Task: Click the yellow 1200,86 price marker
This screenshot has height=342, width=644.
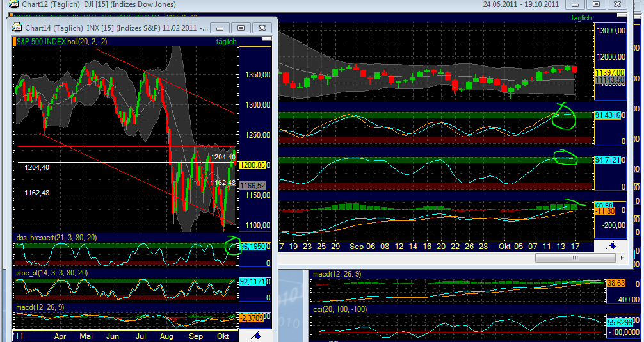Action: pyautogui.click(x=251, y=165)
